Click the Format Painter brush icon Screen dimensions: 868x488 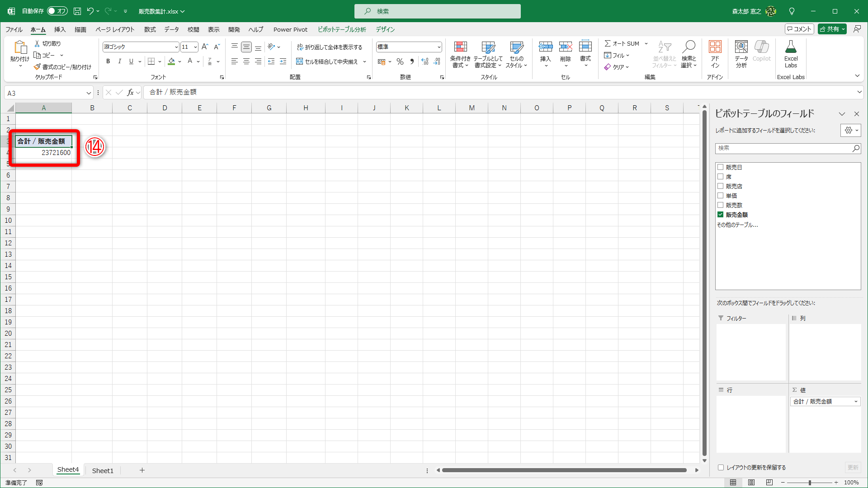(x=37, y=67)
